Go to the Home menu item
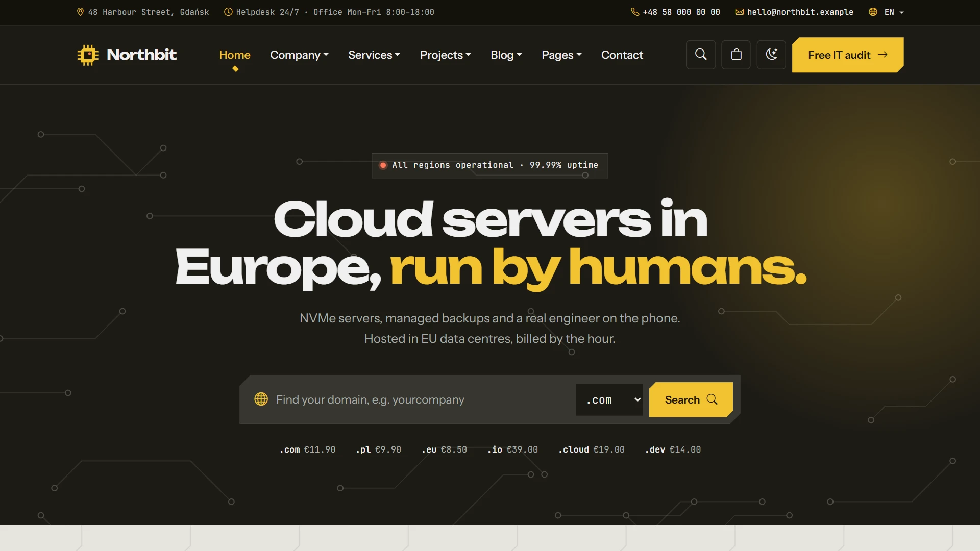The image size is (980, 551). click(x=235, y=55)
